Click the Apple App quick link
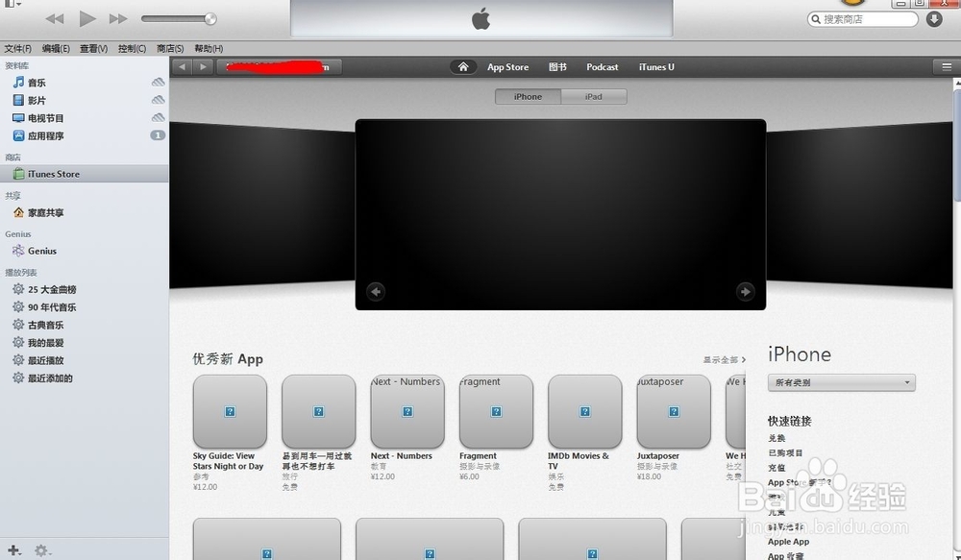 pyautogui.click(x=788, y=542)
